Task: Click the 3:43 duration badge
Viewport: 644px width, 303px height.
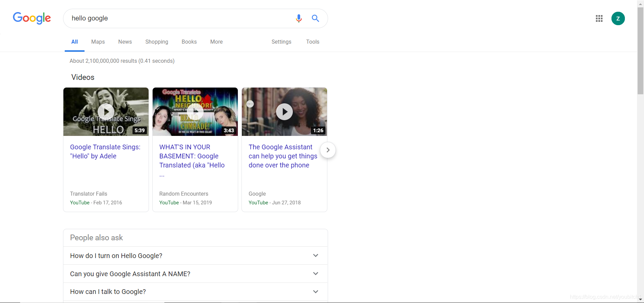Action: [x=229, y=131]
